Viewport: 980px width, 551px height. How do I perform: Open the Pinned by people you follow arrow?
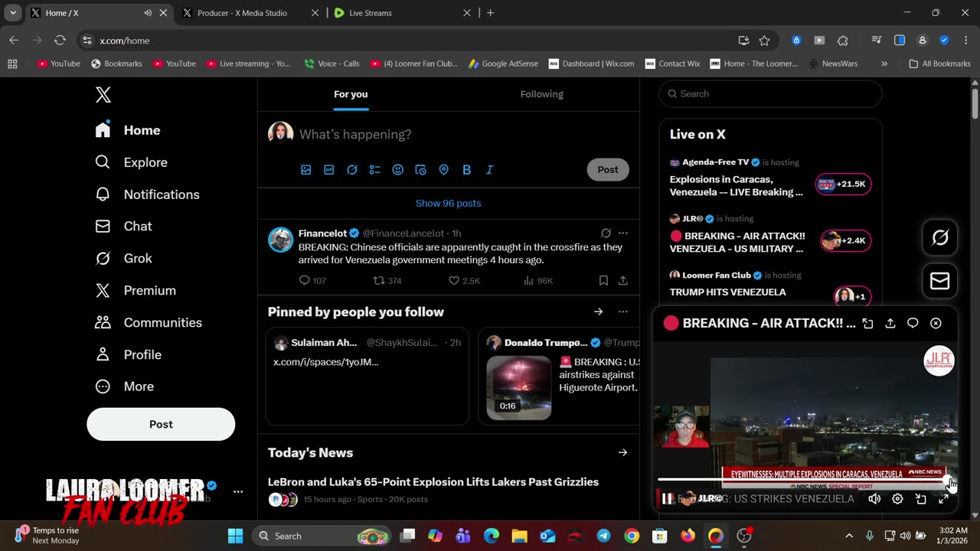[x=598, y=312]
